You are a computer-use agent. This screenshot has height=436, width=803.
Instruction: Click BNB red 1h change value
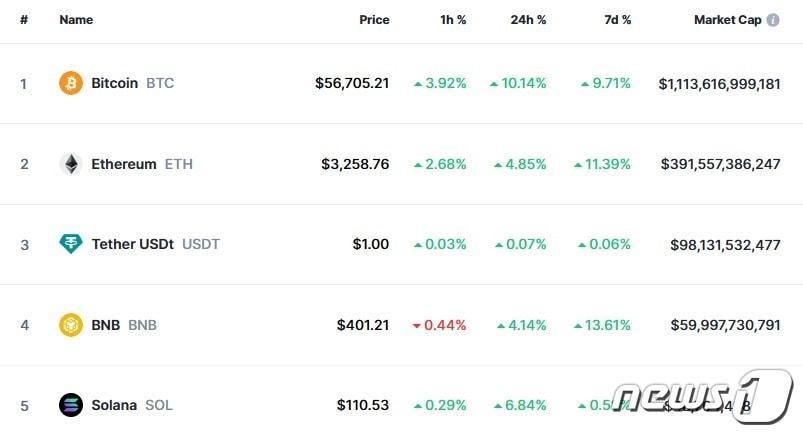click(440, 325)
